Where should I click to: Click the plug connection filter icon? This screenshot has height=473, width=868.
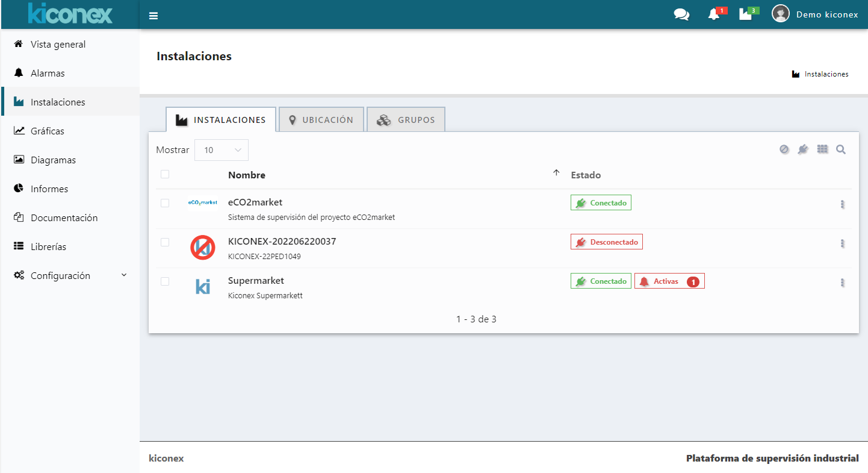tap(802, 149)
